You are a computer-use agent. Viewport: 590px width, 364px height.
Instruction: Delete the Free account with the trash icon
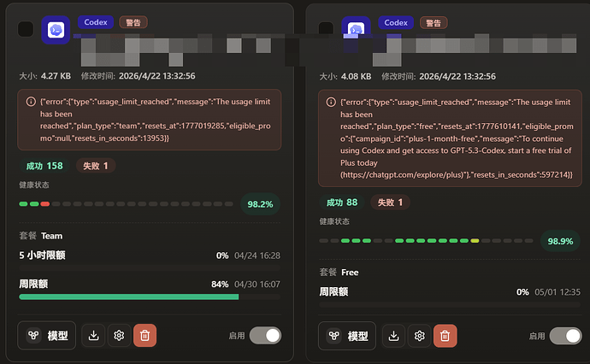(x=445, y=336)
